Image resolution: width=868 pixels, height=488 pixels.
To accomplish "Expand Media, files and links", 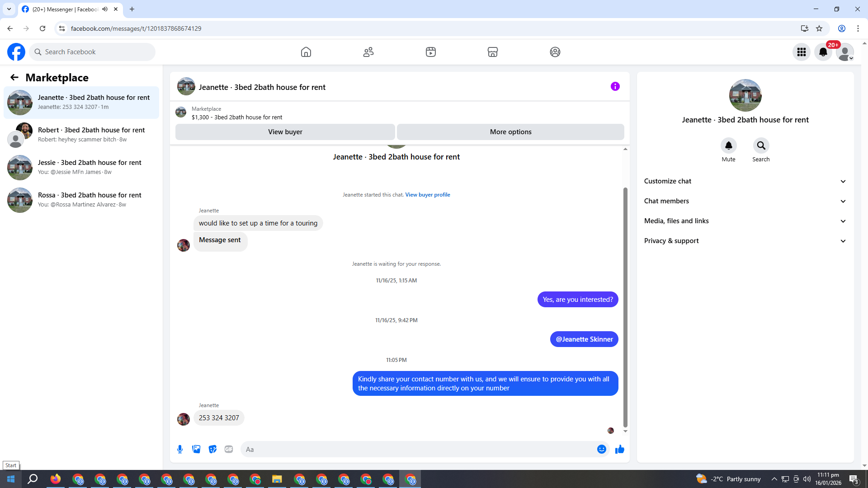I will point(745,221).
